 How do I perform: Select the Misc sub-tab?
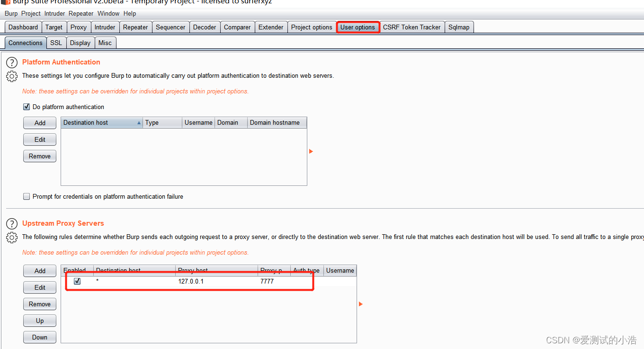[x=105, y=43]
